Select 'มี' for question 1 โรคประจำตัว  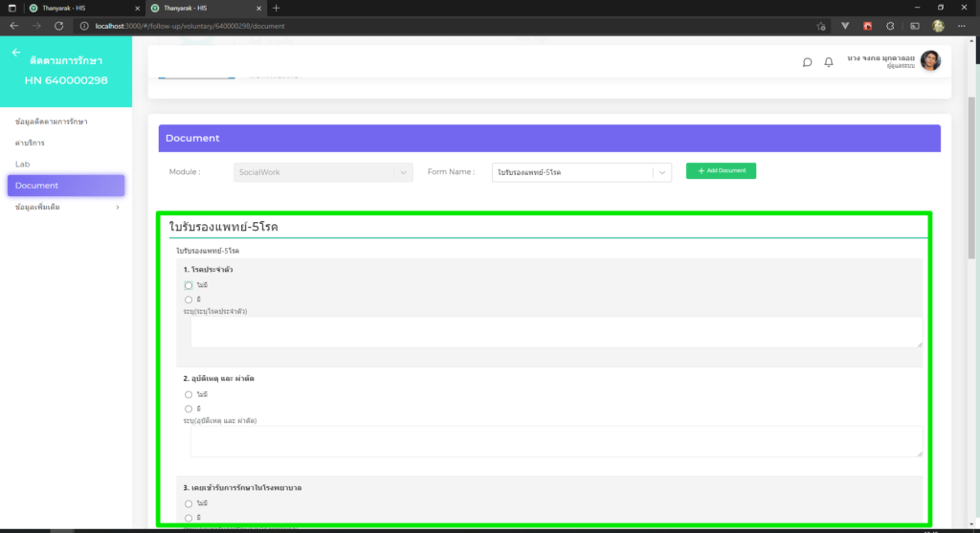coord(189,300)
